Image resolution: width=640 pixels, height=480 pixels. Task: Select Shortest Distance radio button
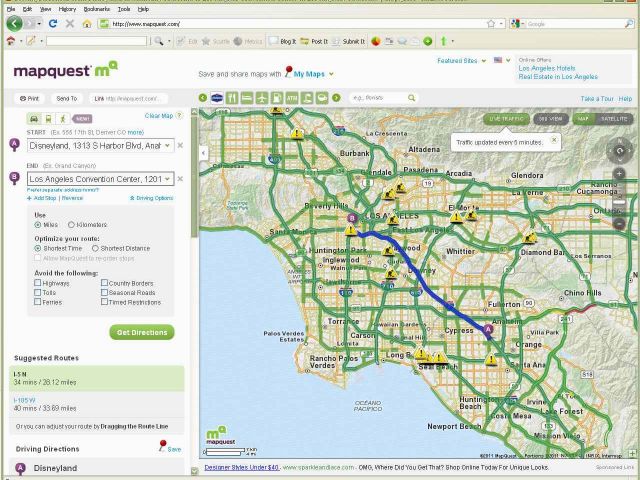point(95,248)
